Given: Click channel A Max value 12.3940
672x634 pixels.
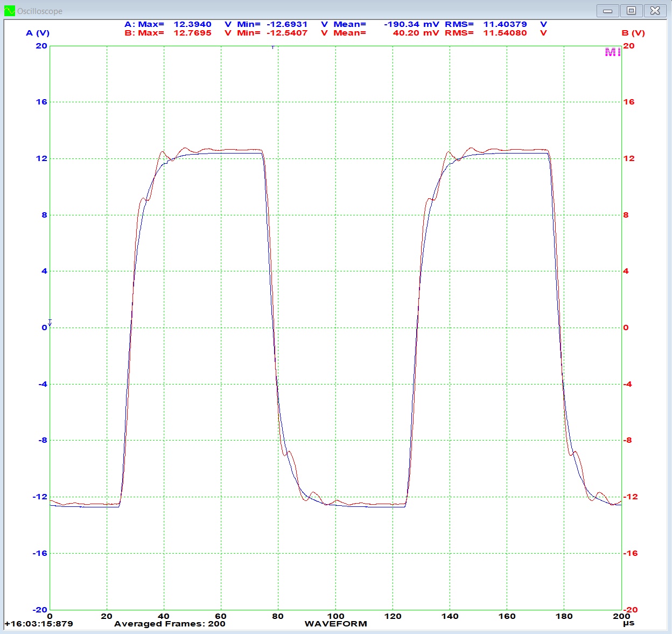Looking at the screenshot, I should click(x=192, y=24).
